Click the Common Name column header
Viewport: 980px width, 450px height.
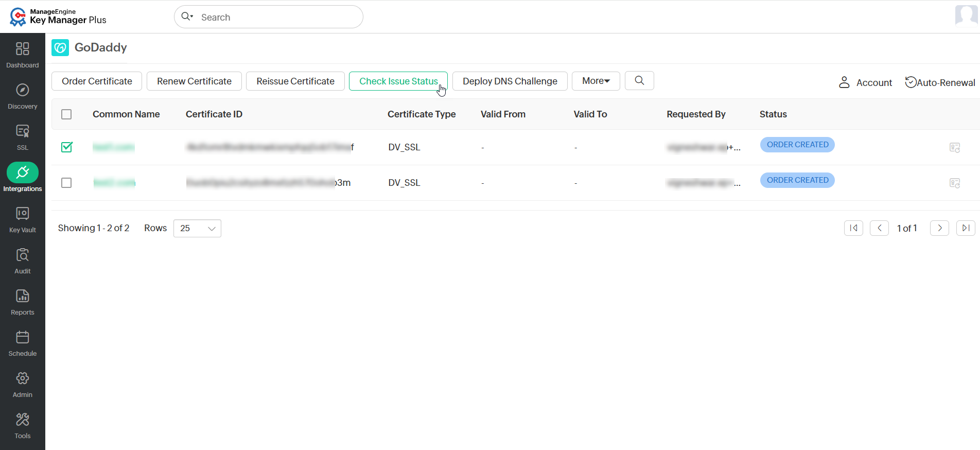pyautogui.click(x=126, y=114)
